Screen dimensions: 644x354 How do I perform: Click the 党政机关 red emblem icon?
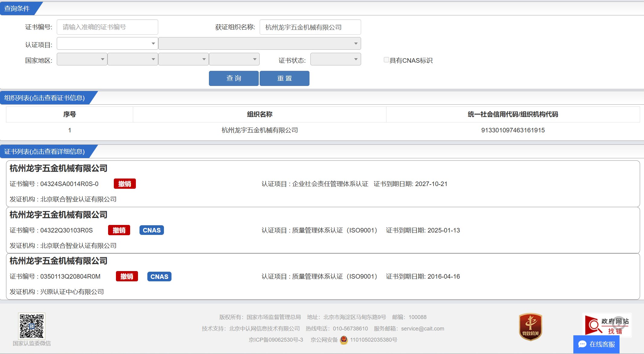coord(530,327)
